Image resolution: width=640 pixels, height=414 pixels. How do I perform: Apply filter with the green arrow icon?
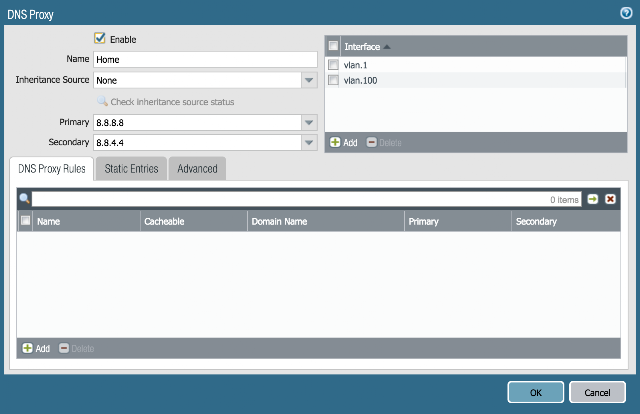[593, 199]
